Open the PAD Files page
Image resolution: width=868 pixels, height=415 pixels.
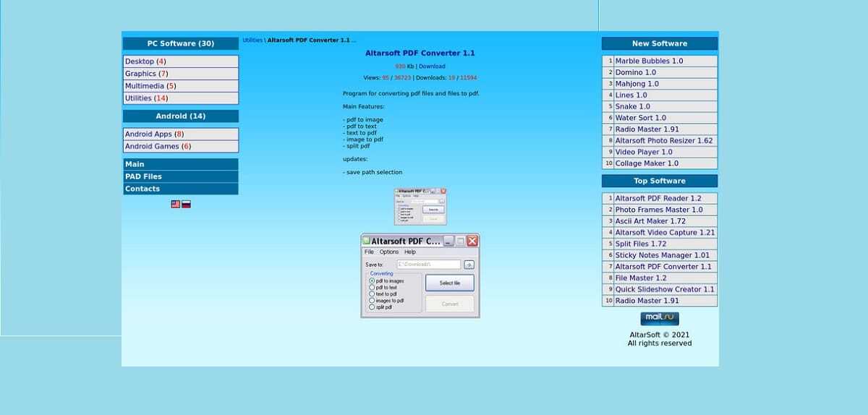click(x=181, y=176)
